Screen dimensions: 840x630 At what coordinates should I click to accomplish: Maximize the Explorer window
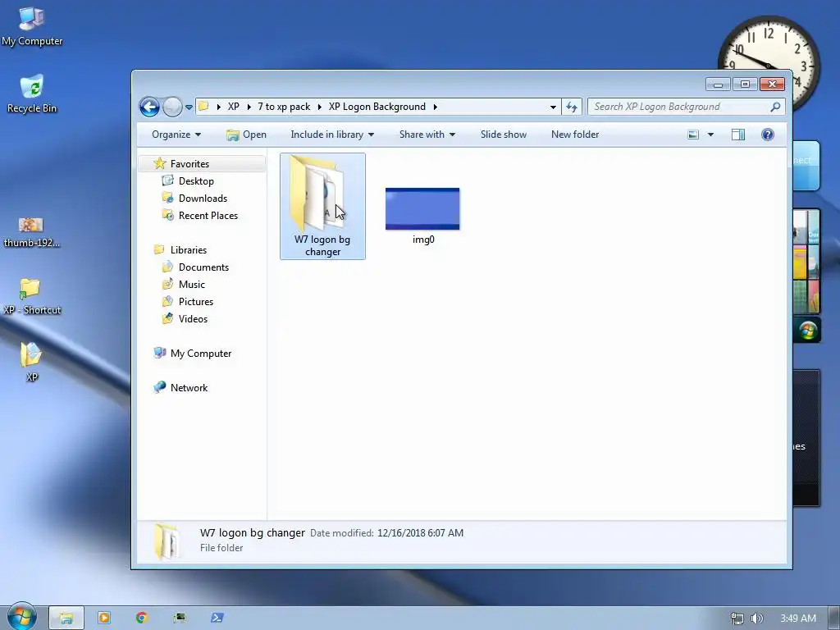(745, 84)
